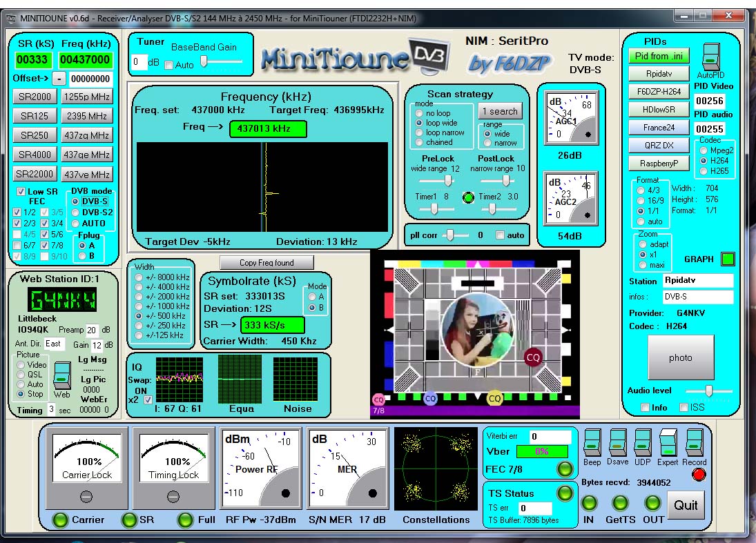Click the green FEC 7/8 LED
The height and width of the screenshot is (543, 756).
(565, 468)
